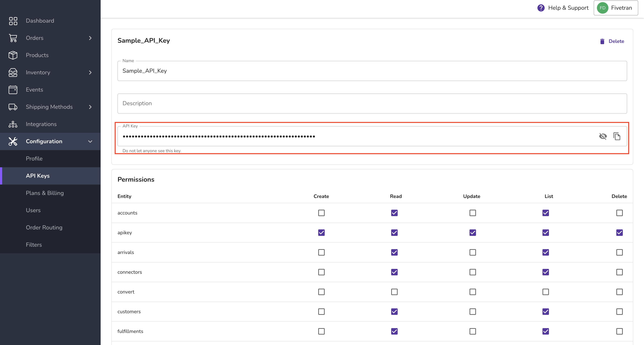Image resolution: width=644 pixels, height=345 pixels.
Task: Expand the Orders submenu chevron
Action: click(x=90, y=38)
